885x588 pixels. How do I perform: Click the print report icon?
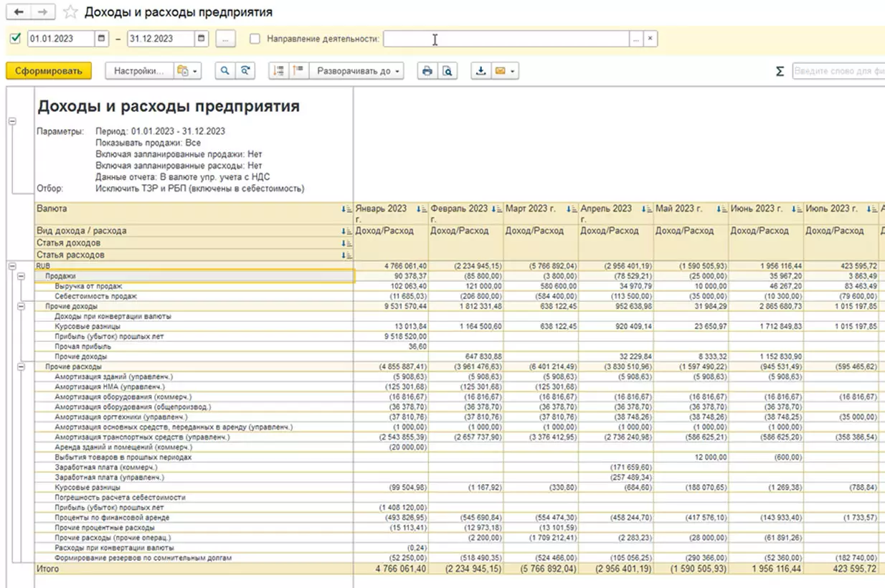pos(427,71)
